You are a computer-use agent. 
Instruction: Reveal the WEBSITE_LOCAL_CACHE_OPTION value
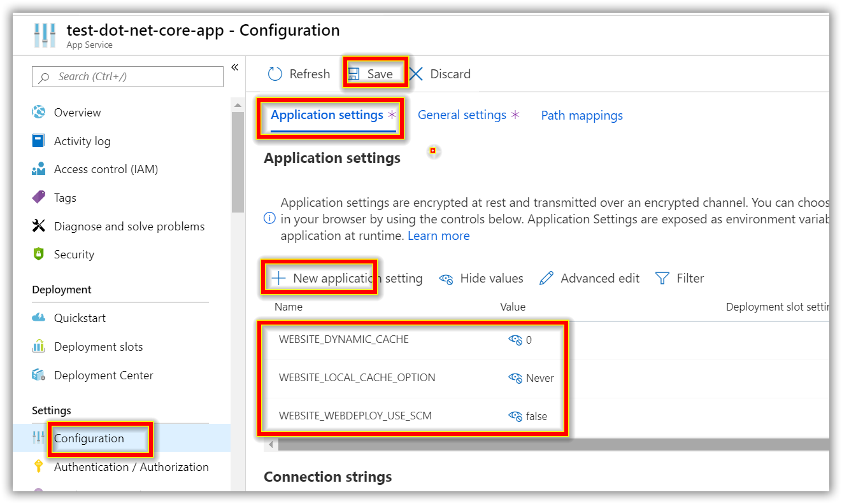click(x=515, y=378)
